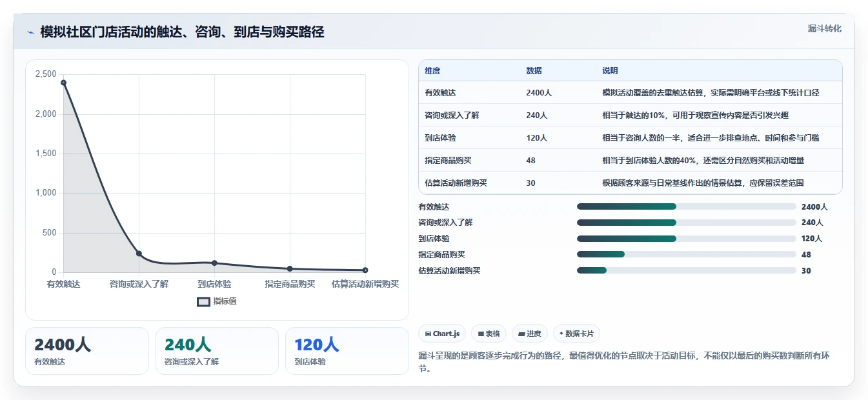Click the 进度 chip

tap(530, 334)
